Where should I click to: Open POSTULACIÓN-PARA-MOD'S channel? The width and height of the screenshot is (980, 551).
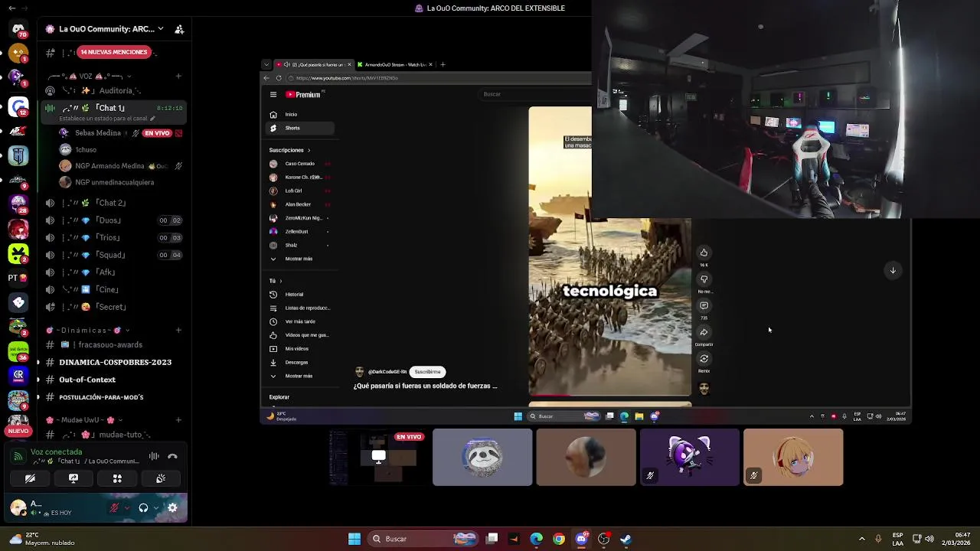115,397
